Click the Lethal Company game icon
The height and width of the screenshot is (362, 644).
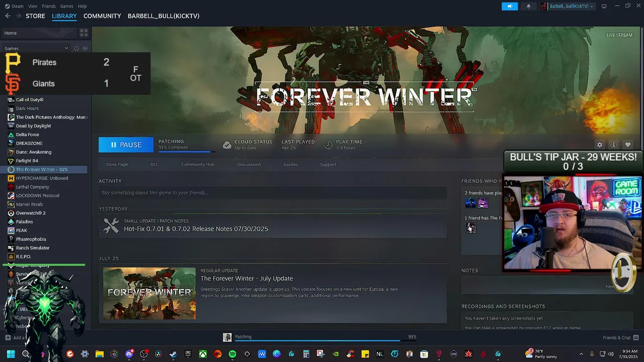11,187
